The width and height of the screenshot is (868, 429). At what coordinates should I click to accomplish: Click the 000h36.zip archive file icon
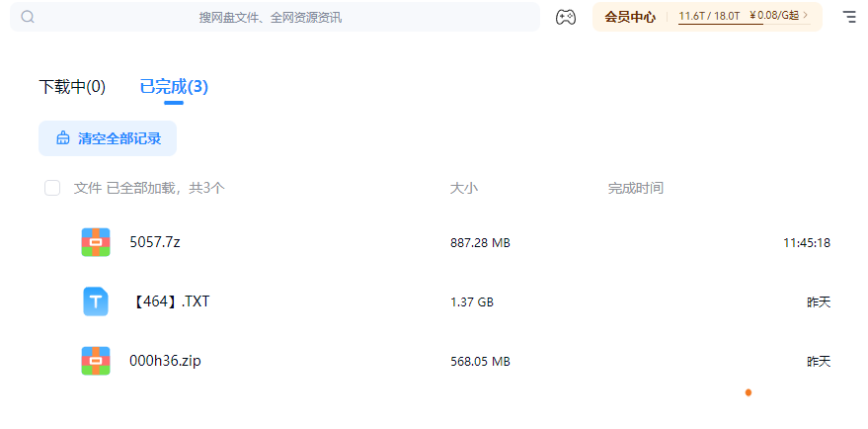point(96,361)
